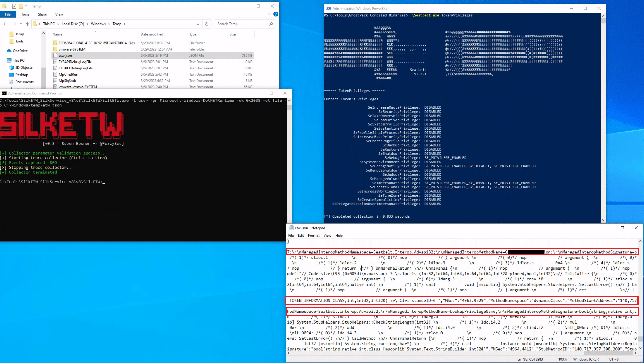The height and width of the screenshot is (363, 644).
Task: Open Explorer help via the question mark icon
Action: click(276, 14)
